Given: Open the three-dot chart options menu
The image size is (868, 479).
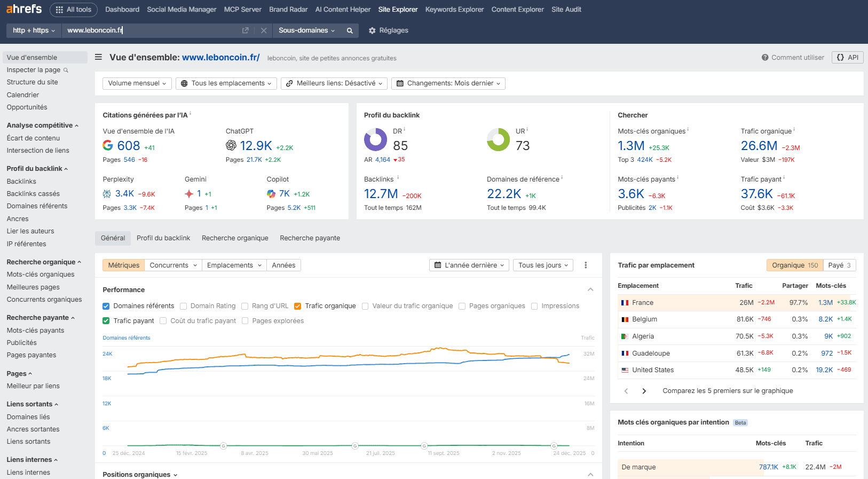Looking at the screenshot, I should click(586, 265).
